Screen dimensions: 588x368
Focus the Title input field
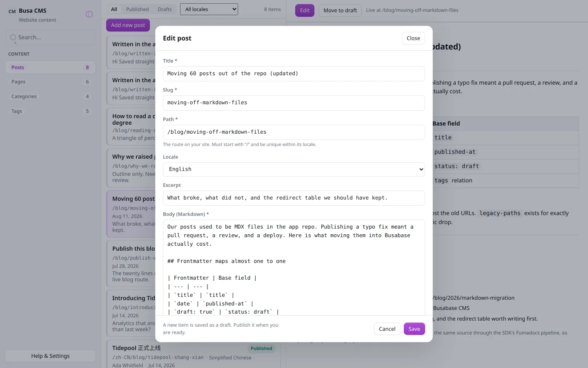(x=294, y=74)
